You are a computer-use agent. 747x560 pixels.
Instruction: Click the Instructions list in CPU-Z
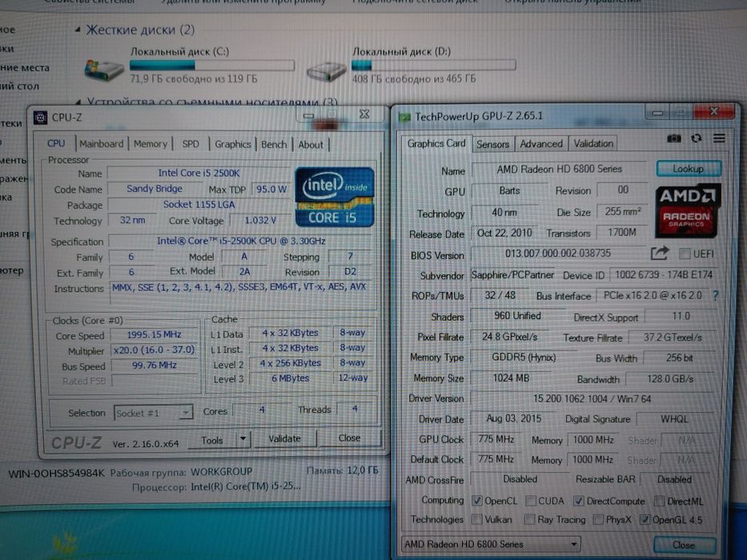(x=241, y=293)
